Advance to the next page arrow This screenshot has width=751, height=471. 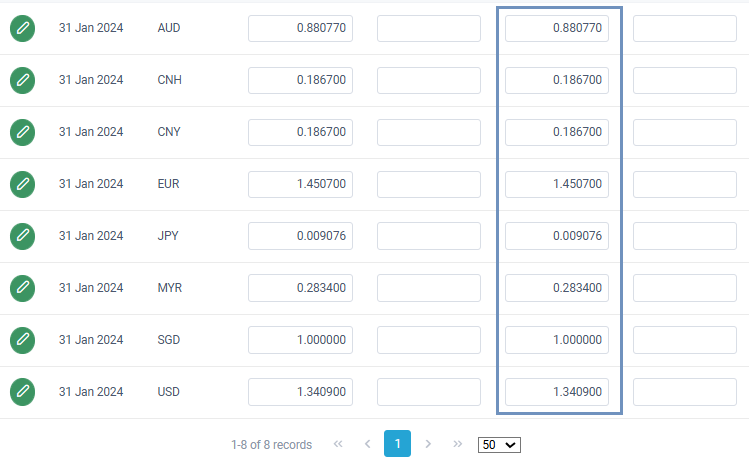428,444
